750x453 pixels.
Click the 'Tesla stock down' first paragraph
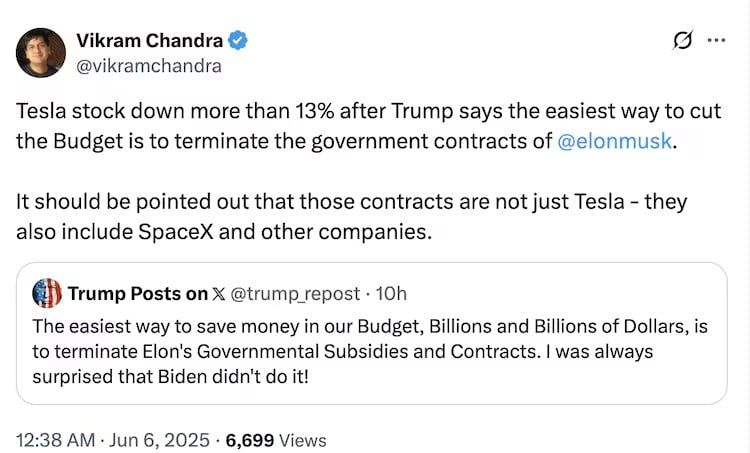pyautogui.click(x=360, y=126)
